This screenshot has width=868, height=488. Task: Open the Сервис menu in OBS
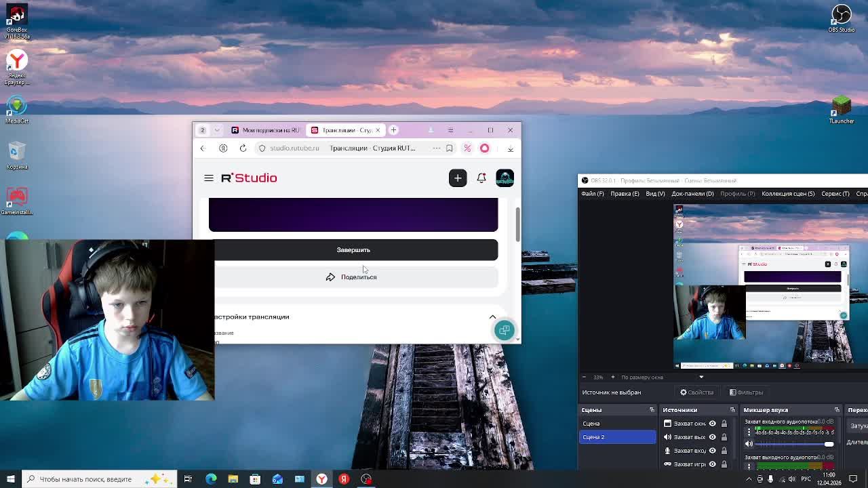[x=835, y=194]
